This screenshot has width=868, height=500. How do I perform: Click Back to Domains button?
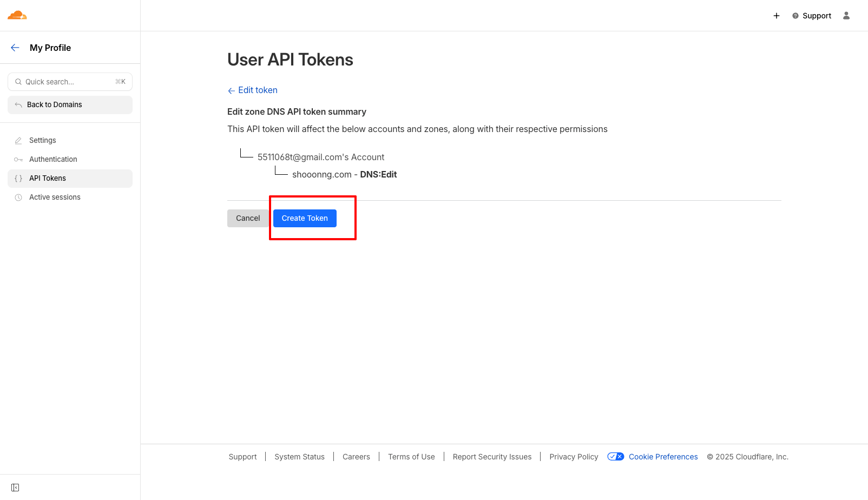point(70,105)
